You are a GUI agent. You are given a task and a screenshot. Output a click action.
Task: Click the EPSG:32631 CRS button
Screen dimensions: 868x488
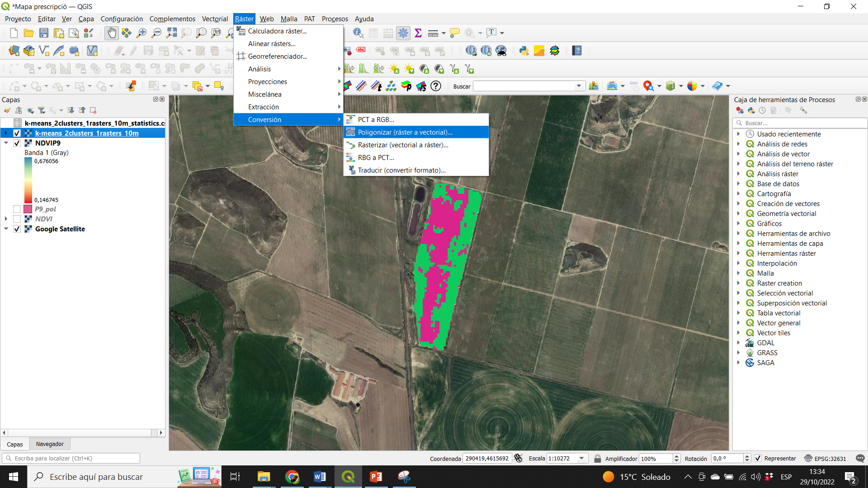point(825,458)
